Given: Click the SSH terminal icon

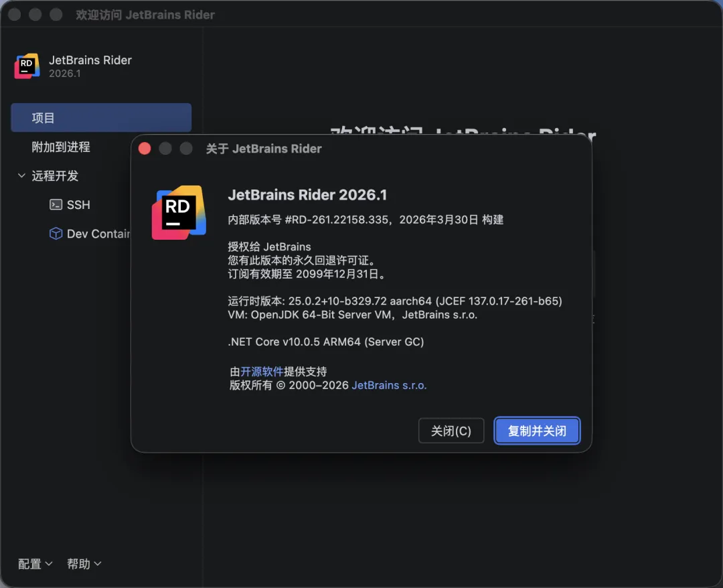Looking at the screenshot, I should 56,205.
